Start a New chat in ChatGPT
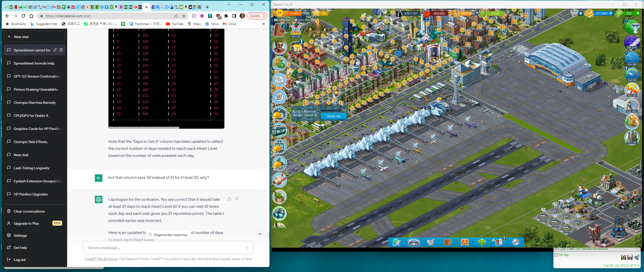644x272 pixels. click(34, 37)
